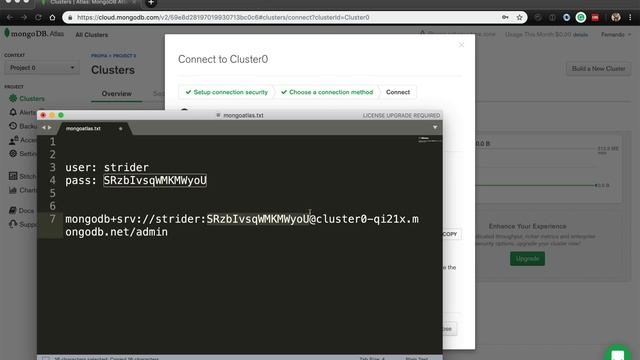This screenshot has width=640, height=360.
Task: Reload the page in the browser
Action: tap(38, 18)
